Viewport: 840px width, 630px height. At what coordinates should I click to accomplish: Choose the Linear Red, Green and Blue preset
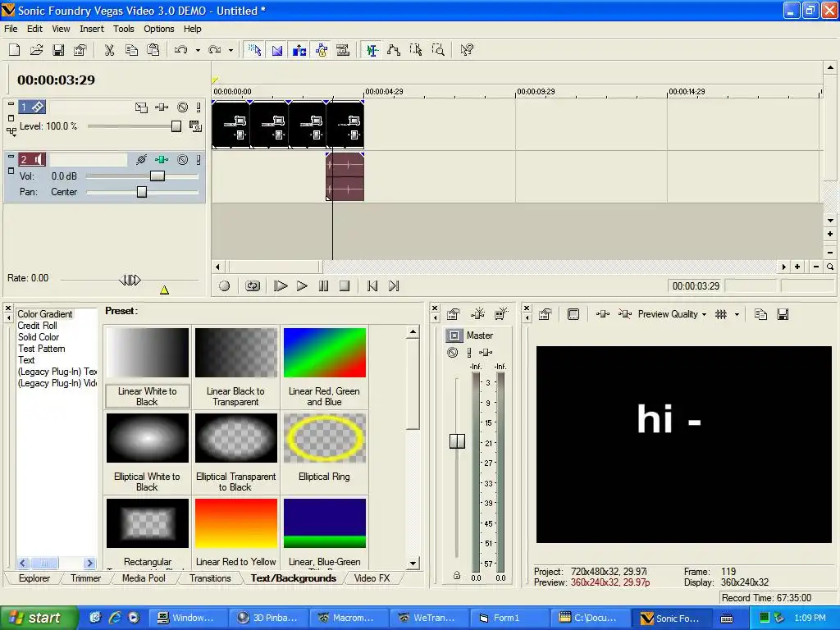click(324, 367)
